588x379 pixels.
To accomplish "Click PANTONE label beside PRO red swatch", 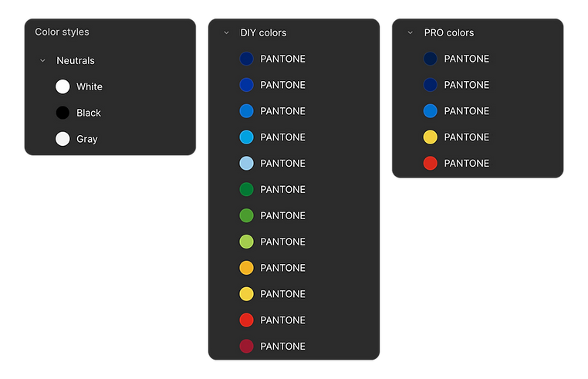I will (467, 163).
